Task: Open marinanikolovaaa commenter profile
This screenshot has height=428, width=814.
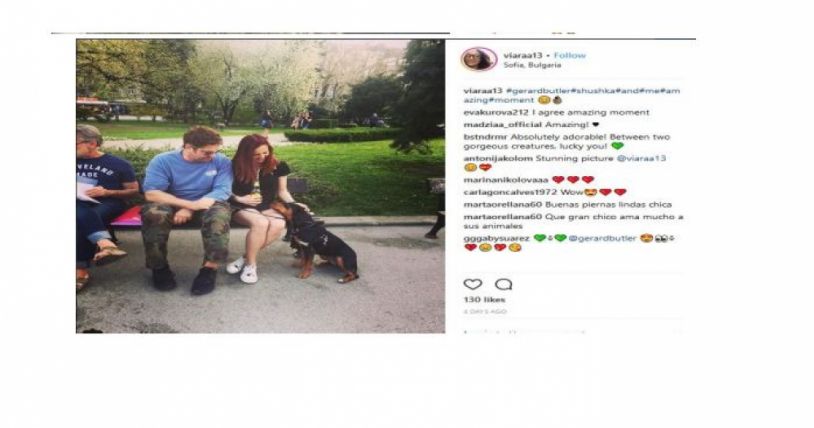Action: (506, 180)
